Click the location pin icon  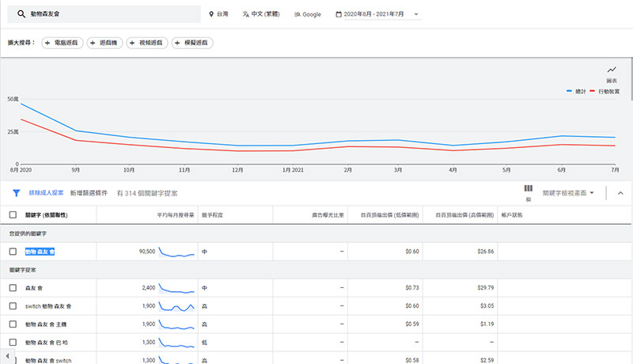tap(211, 14)
